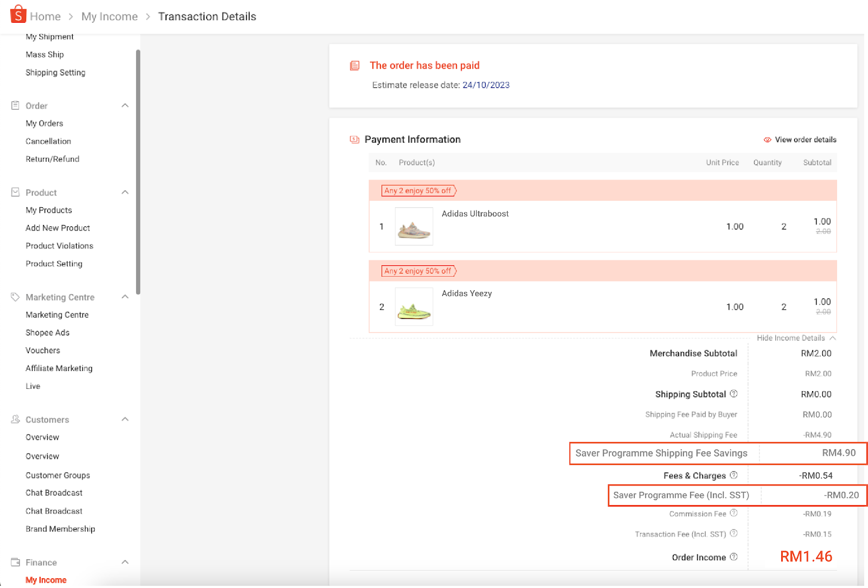The height and width of the screenshot is (588, 868).
Task: Collapse income details via Hide Income Details chevron
Action: (x=834, y=337)
